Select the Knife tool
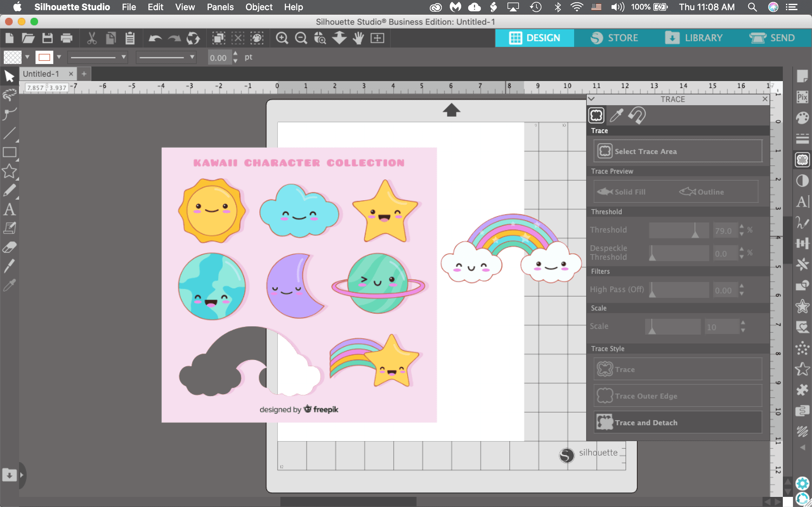 9,266
